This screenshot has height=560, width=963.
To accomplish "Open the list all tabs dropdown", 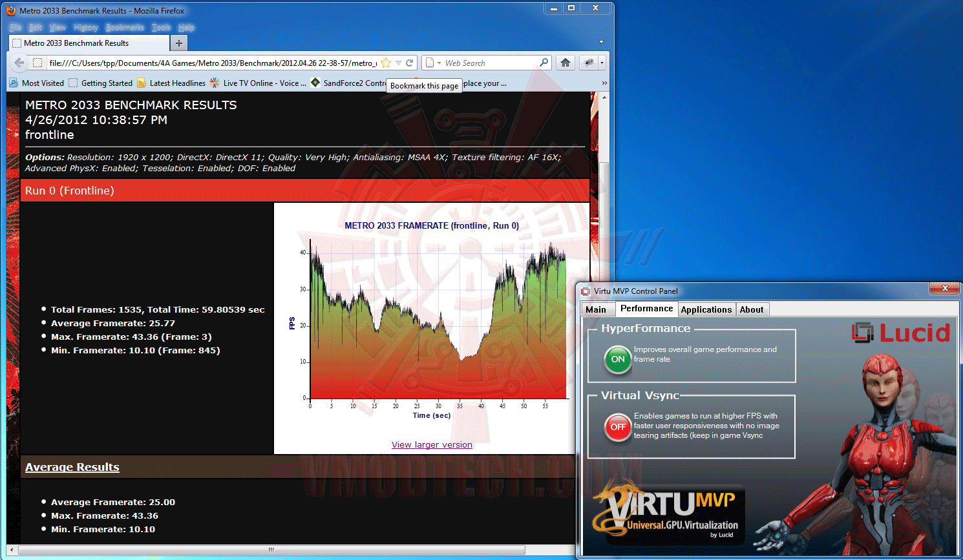I will (x=601, y=43).
